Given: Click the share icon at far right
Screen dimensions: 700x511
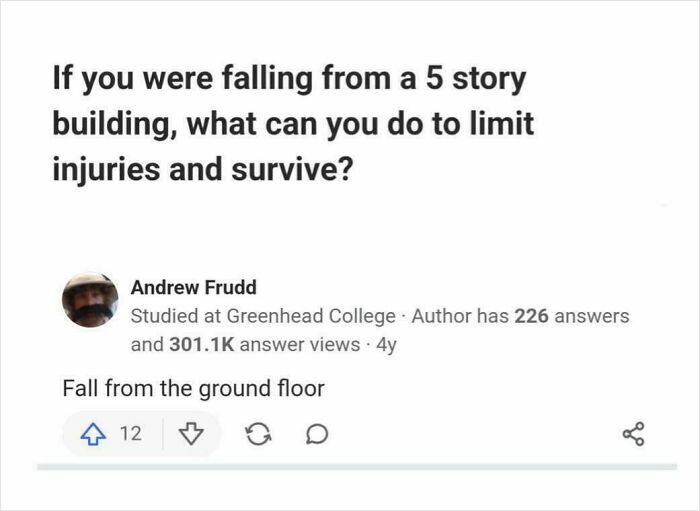Looking at the screenshot, I should 634,435.
